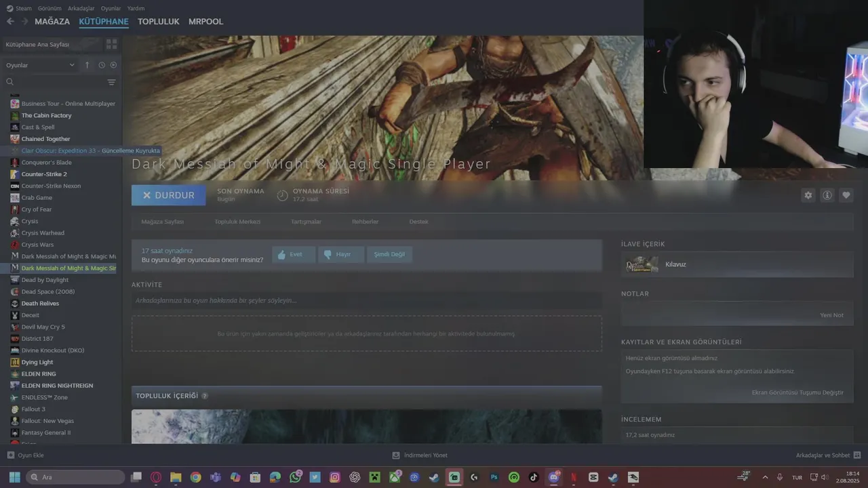Click Death Relives game icon
The image size is (868, 488).
coord(15,304)
